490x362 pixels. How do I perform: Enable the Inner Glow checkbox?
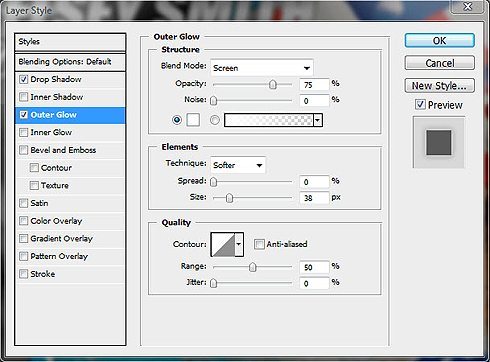23,132
